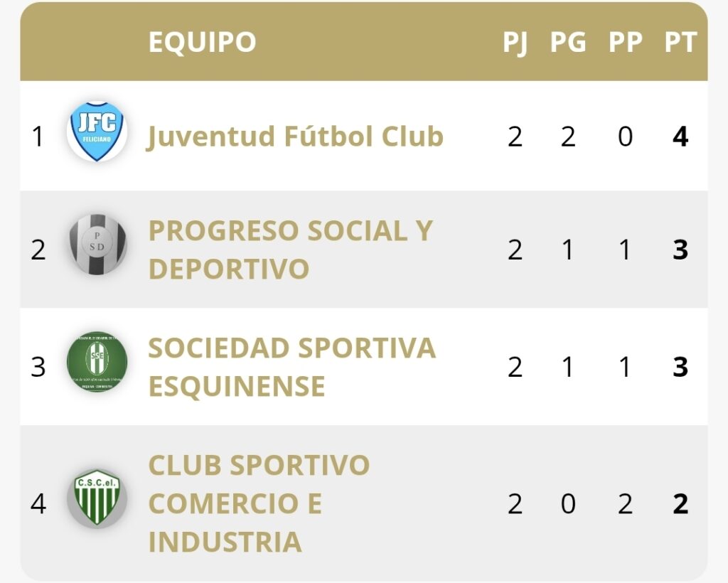Click Comercio e Industria's bold points total 2
The height and width of the screenshot is (583, 728).
[680, 504]
